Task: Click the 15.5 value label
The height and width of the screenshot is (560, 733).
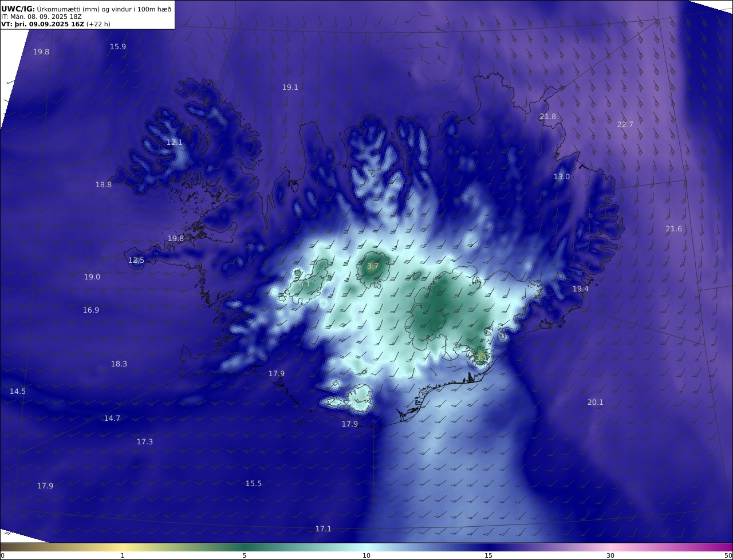Action: point(254,483)
